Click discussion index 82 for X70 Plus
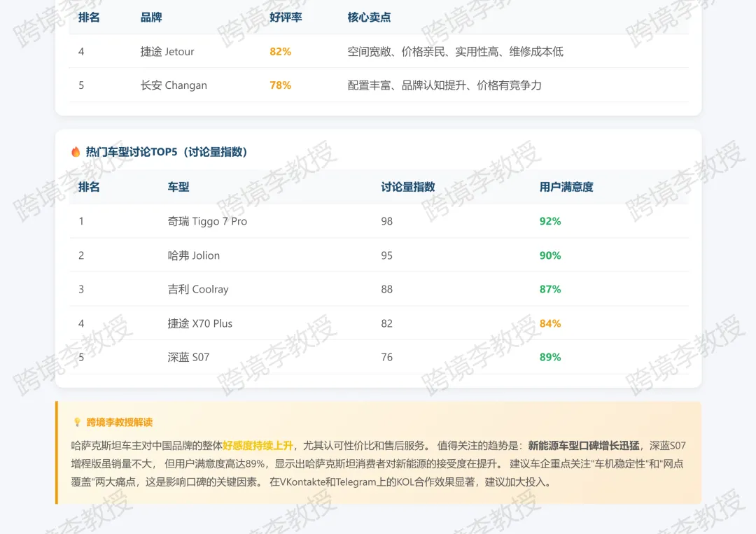The image size is (756, 534). point(386,323)
